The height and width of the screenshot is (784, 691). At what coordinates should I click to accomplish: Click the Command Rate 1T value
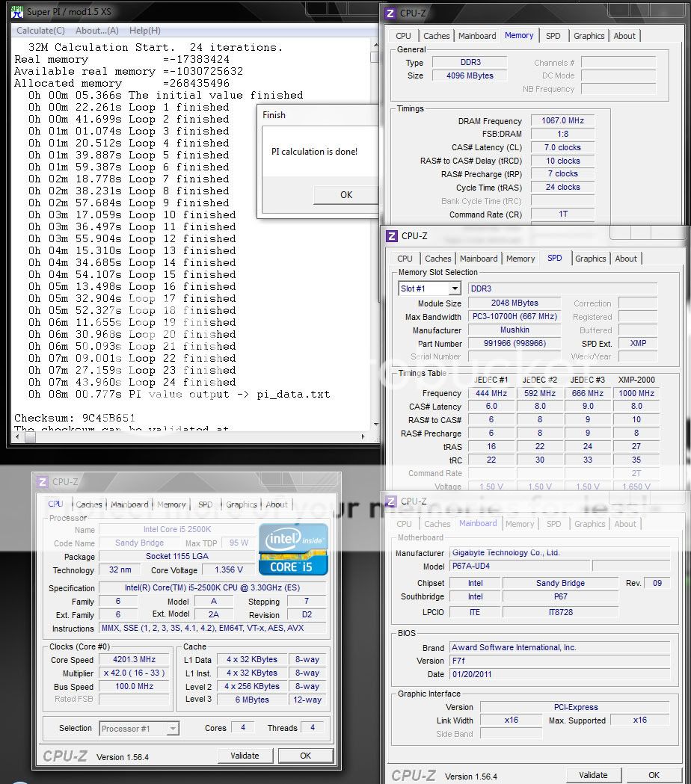[562, 214]
